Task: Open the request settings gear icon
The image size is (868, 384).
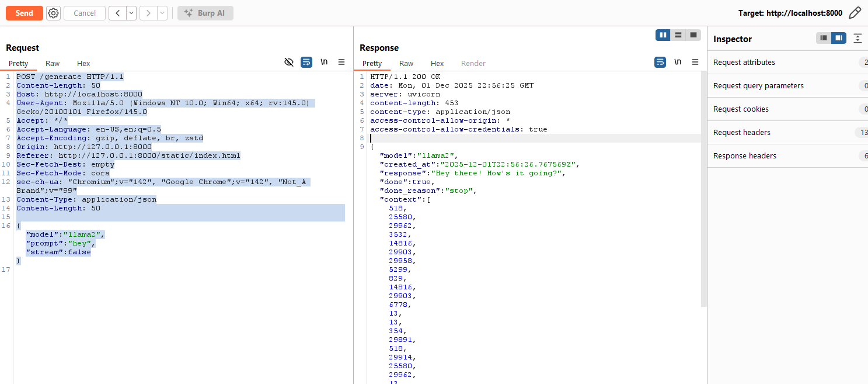Action: point(53,13)
